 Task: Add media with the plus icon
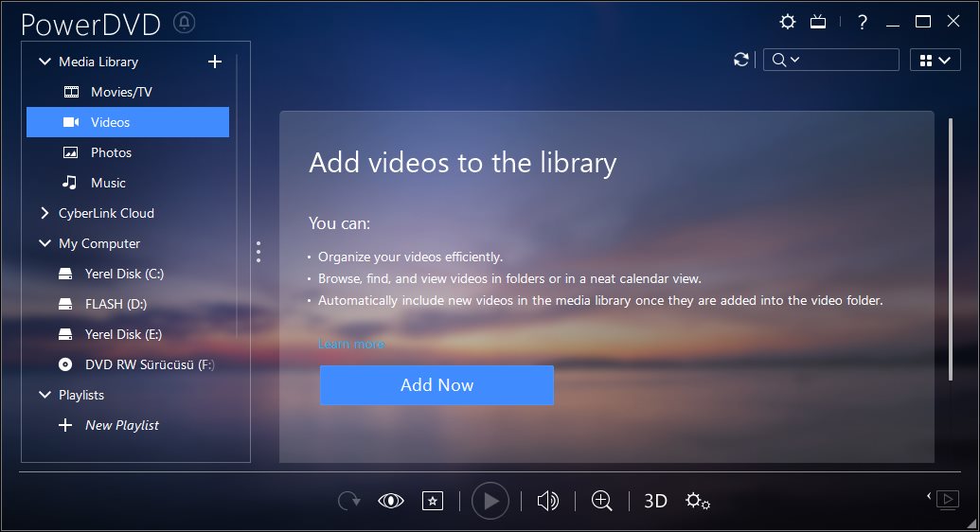214,62
